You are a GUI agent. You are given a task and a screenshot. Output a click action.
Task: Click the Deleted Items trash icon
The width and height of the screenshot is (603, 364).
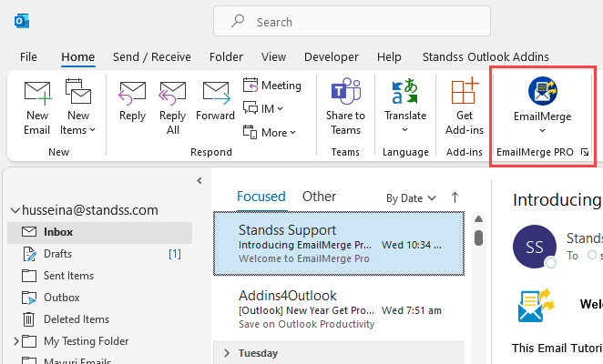click(29, 319)
